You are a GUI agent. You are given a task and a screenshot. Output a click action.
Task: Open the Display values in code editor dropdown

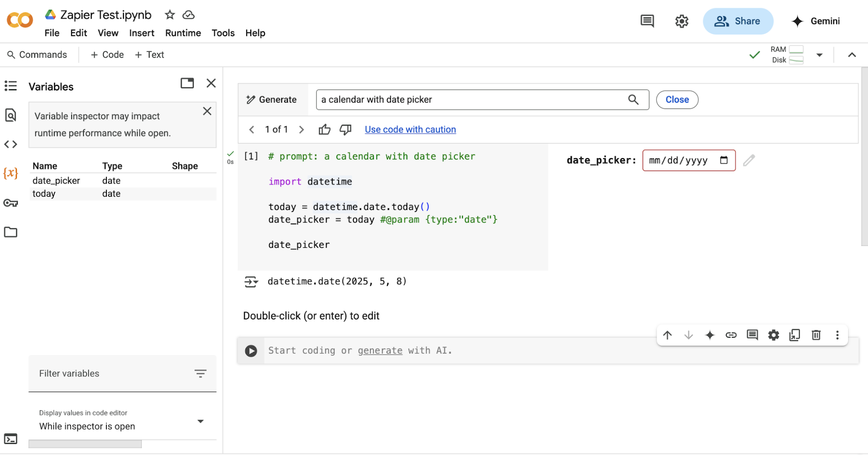[201, 421]
